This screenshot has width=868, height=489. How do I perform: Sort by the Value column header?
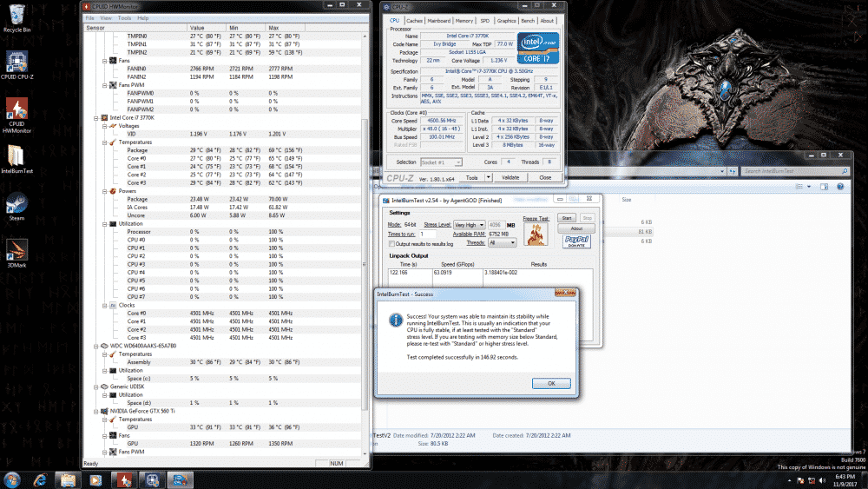tap(207, 28)
